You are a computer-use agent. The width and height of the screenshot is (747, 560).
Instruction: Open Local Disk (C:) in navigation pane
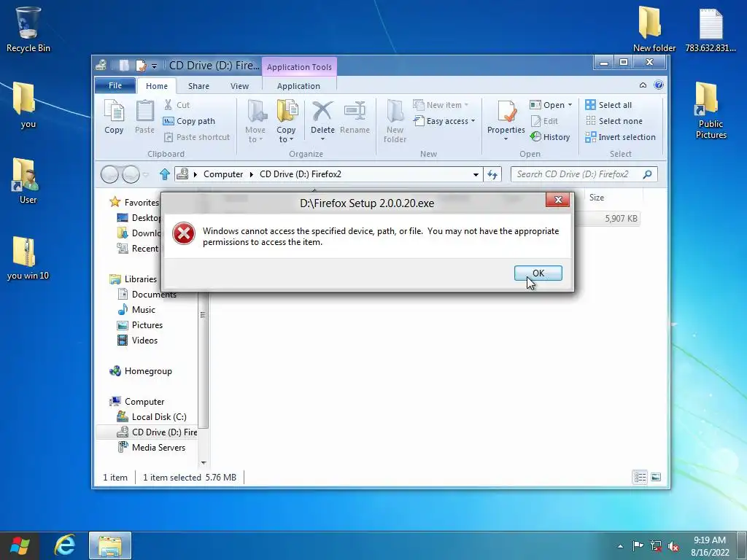[152, 416]
